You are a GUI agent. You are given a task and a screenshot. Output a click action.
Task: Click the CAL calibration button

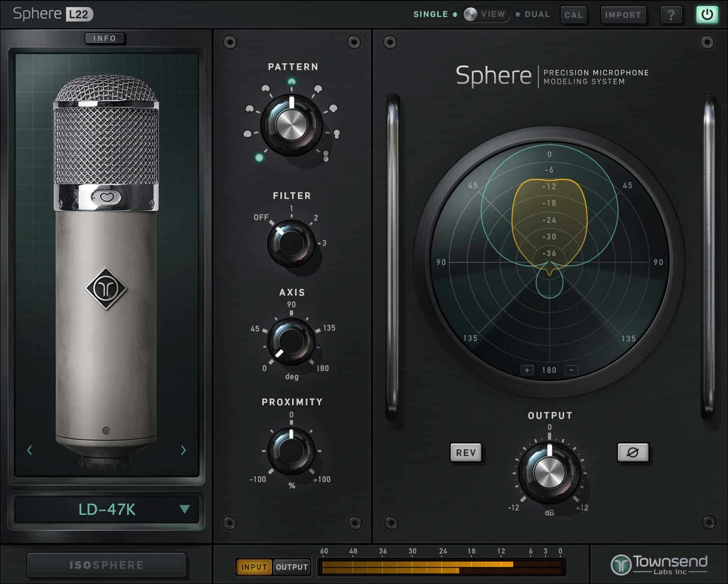[x=573, y=15]
